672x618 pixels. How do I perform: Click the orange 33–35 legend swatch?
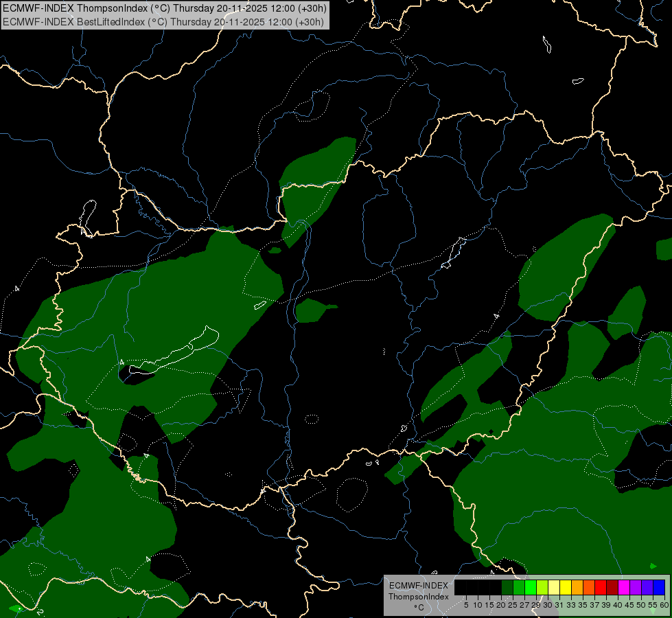[x=577, y=587]
